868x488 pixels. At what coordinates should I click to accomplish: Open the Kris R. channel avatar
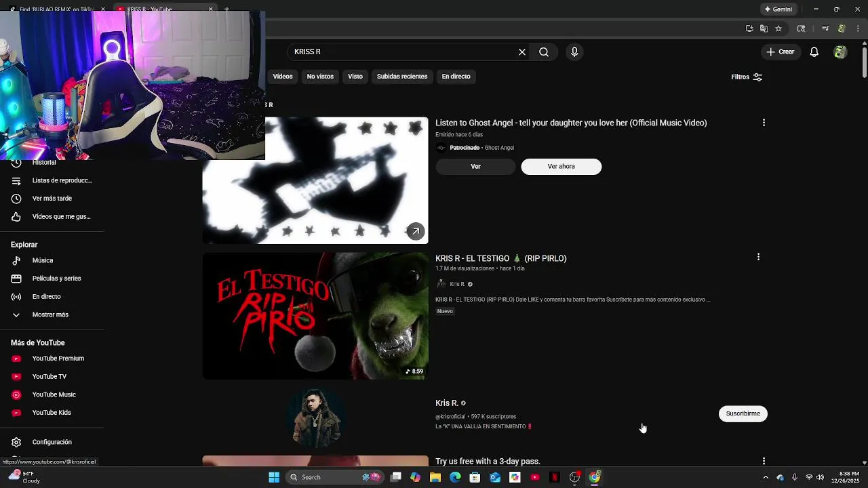(315, 417)
